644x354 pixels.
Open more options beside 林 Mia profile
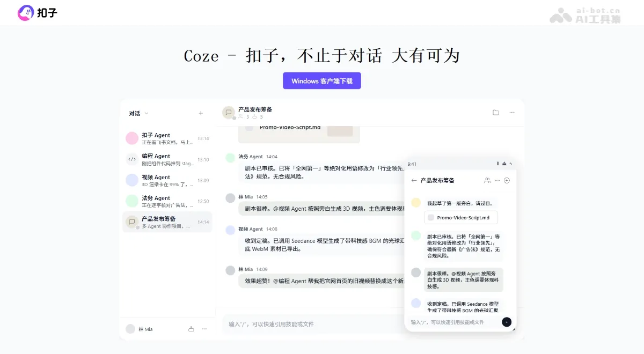pyautogui.click(x=204, y=329)
